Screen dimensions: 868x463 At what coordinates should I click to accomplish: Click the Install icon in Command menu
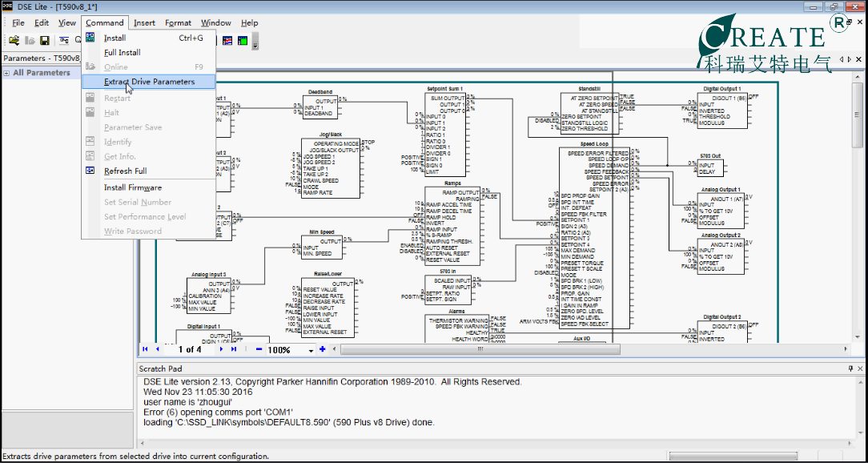pyautogui.click(x=90, y=38)
